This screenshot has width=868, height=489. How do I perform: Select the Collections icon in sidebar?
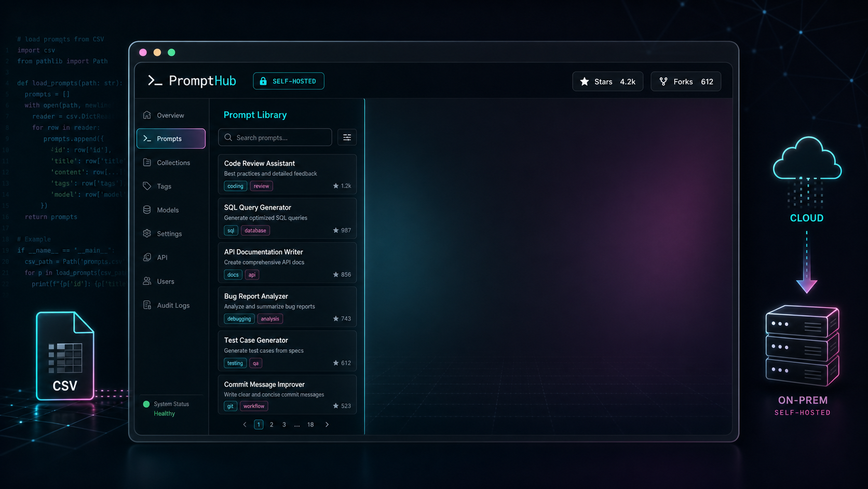coord(147,163)
